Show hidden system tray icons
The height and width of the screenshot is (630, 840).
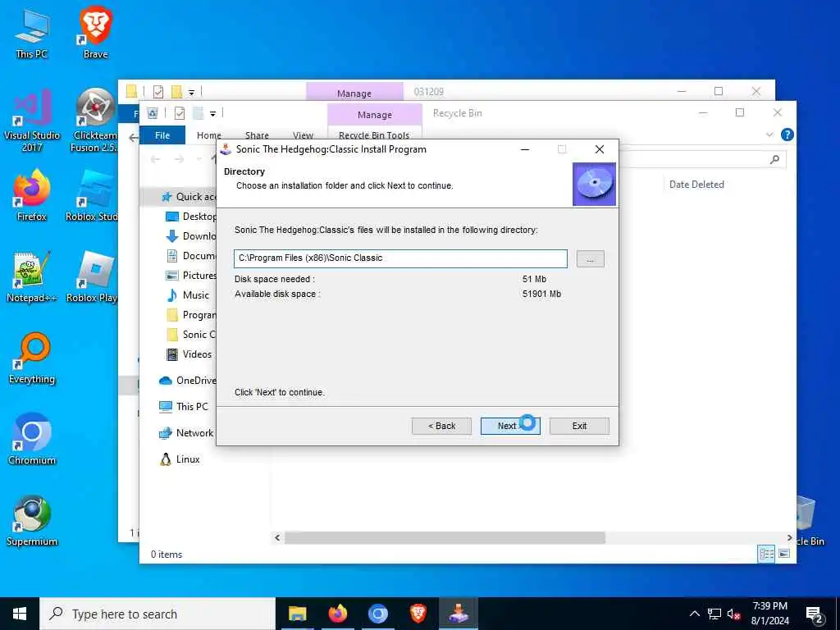694,614
